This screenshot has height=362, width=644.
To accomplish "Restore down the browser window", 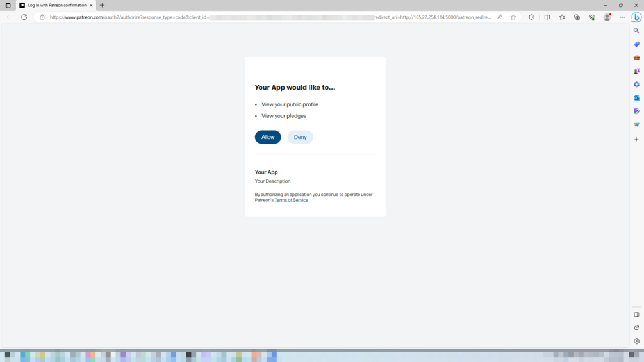I will coord(620,5).
